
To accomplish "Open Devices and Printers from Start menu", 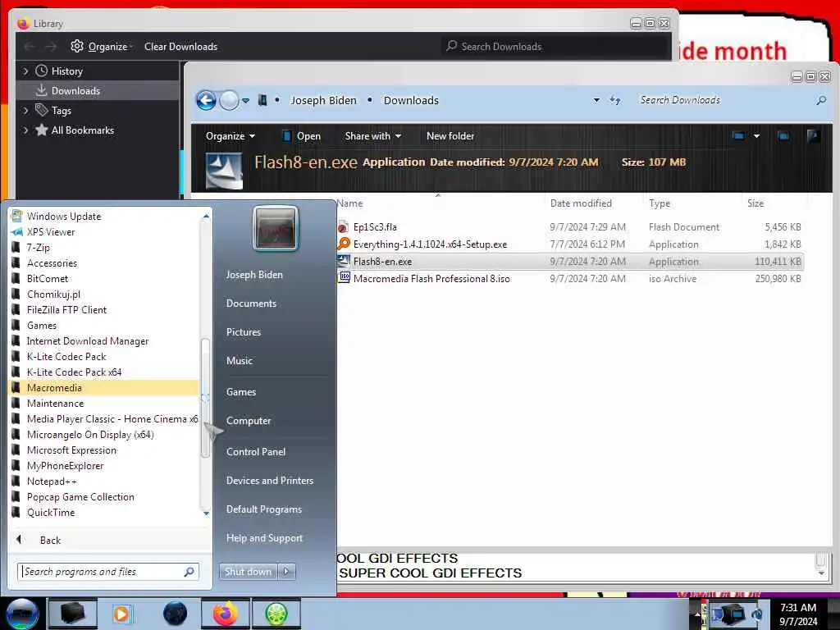I will point(269,481).
